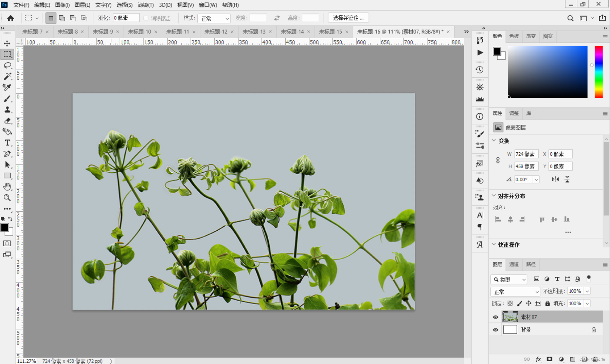Collapse the 对齐并分布 section
The width and height of the screenshot is (610, 364).
[x=494, y=196]
